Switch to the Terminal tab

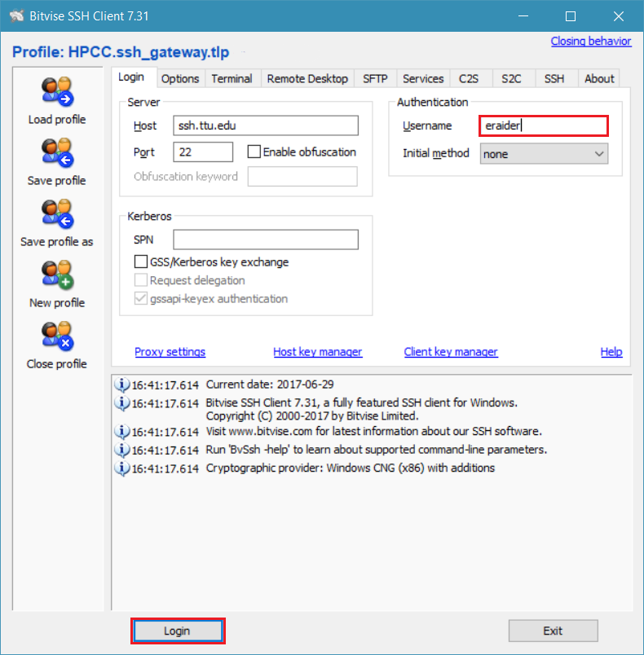click(x=232, y=78)
